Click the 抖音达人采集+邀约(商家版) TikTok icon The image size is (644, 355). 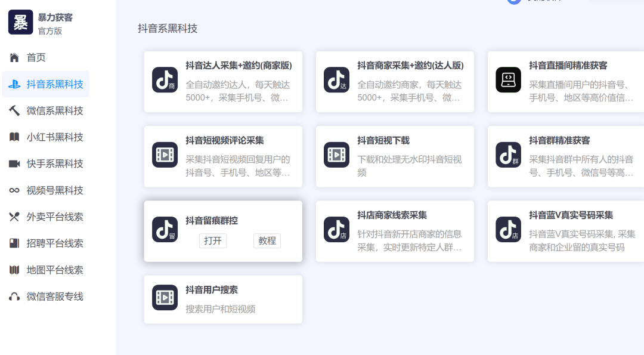(x=165, y=80)
